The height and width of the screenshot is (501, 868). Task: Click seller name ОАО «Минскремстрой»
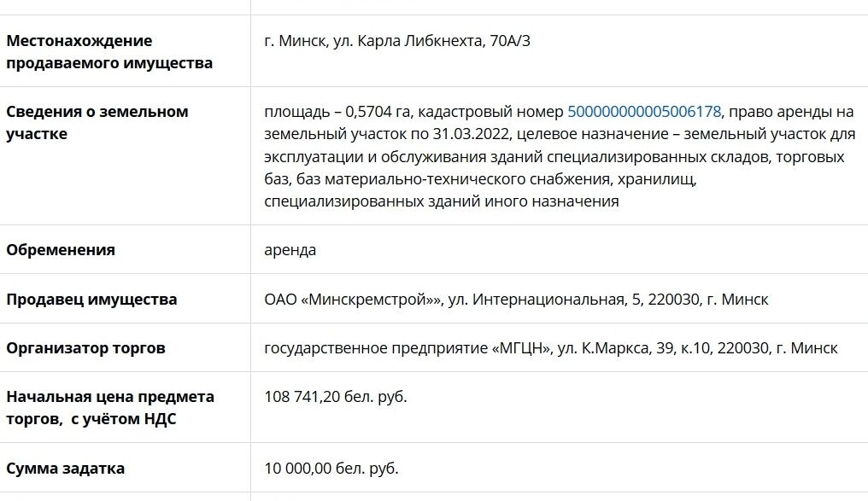353,300
